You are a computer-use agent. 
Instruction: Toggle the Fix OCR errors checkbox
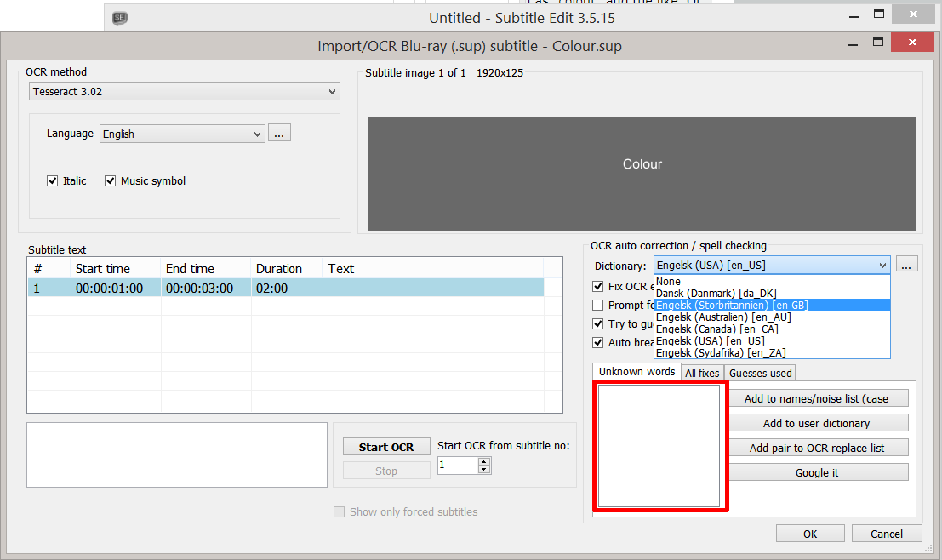click(x=597, y=287)
